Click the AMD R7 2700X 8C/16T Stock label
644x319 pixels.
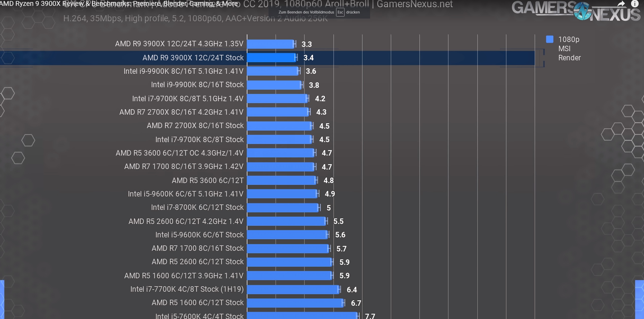point(195,126)
